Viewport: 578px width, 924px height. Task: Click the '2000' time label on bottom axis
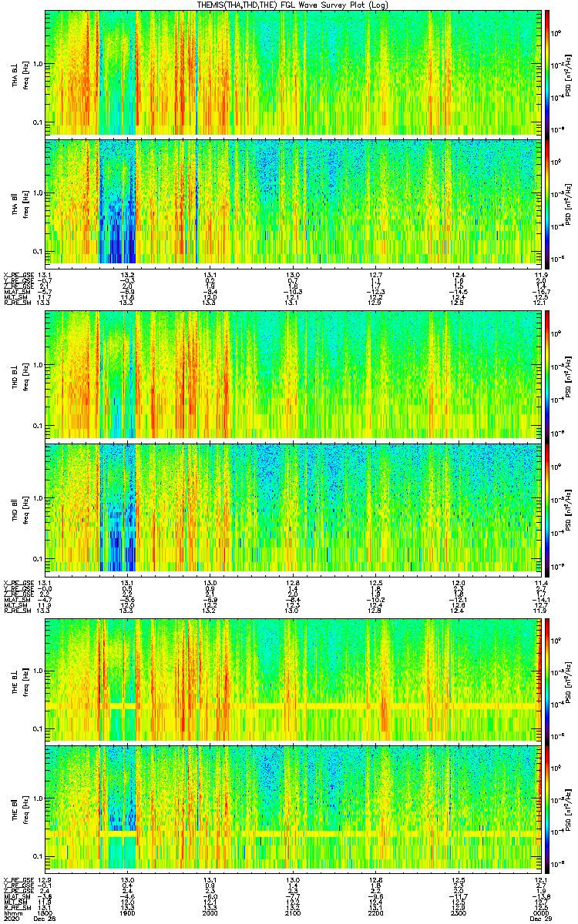tap(210, 913)
